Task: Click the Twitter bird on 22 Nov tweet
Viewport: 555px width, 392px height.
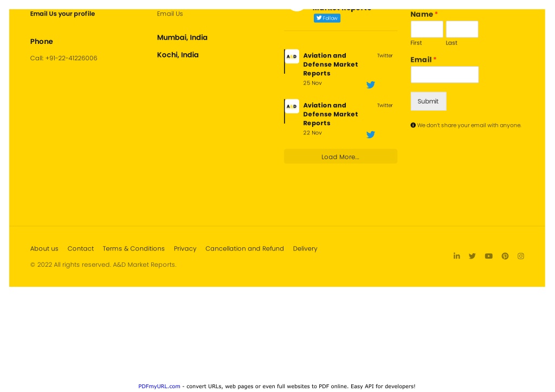Action: [371, 134]
